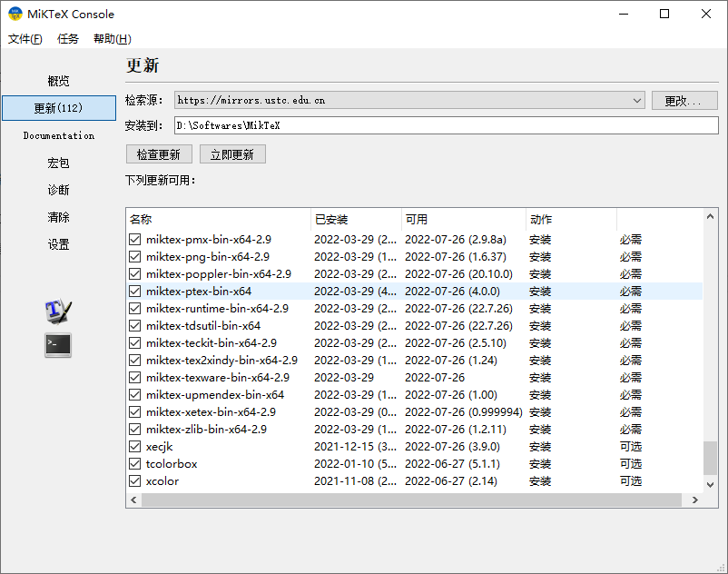The height and width of the screenshot is (574, 728).
Task: Maximize the MiKTeX Console window
Action: tap(664, 14)
